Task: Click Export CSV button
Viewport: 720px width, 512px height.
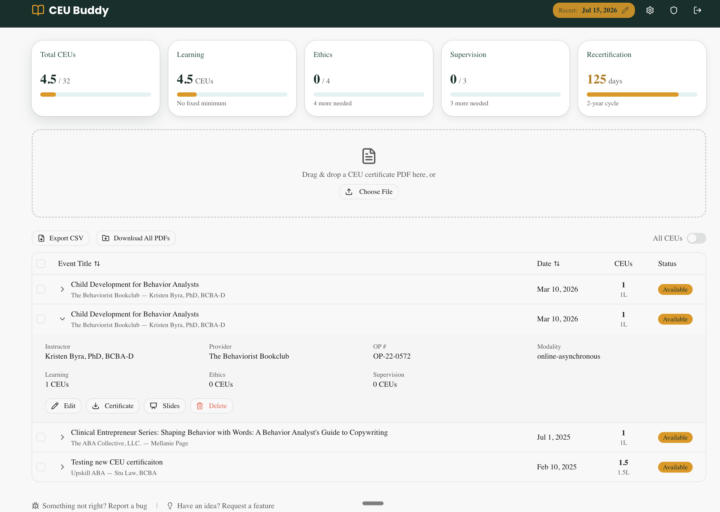Action: point(61,238)
